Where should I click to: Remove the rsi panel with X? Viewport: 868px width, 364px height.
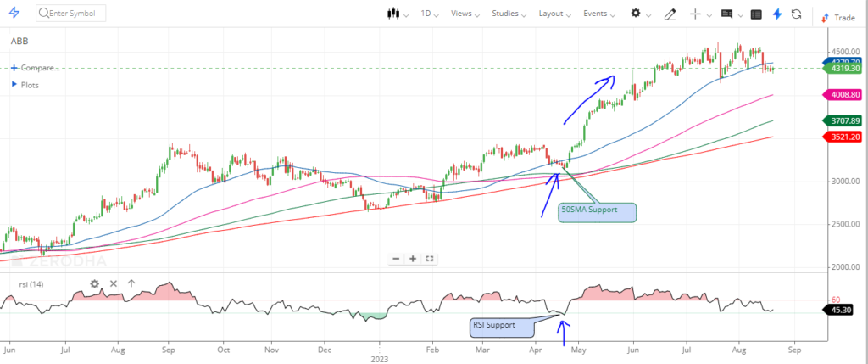114,283
